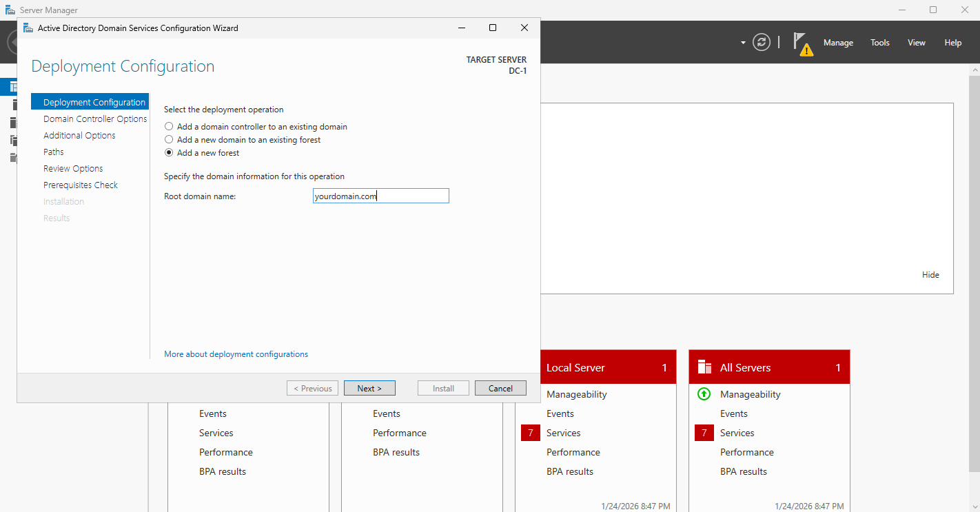Open More about deployment configurations link

[x=236, y=354]
